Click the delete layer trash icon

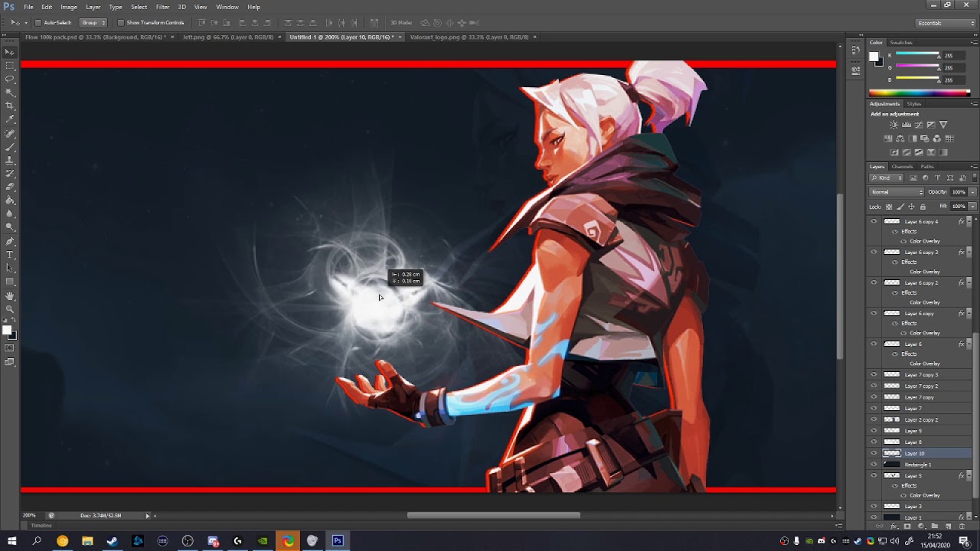pos(962,526)
